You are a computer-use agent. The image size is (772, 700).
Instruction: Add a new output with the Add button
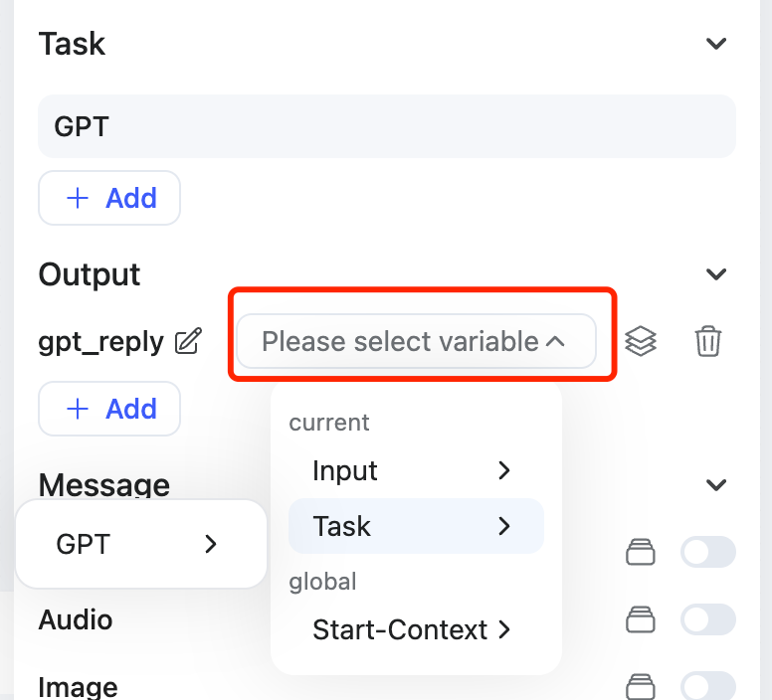[109, 409]
